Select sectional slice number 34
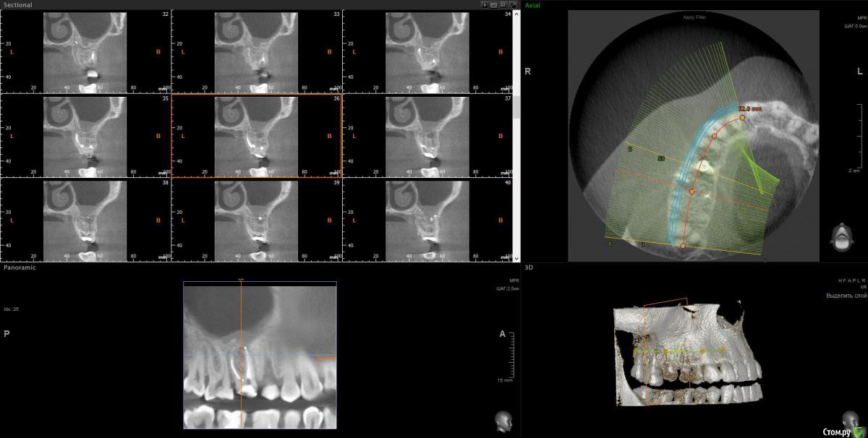This screenshot has height=438, width=868. tap(427, 52)
